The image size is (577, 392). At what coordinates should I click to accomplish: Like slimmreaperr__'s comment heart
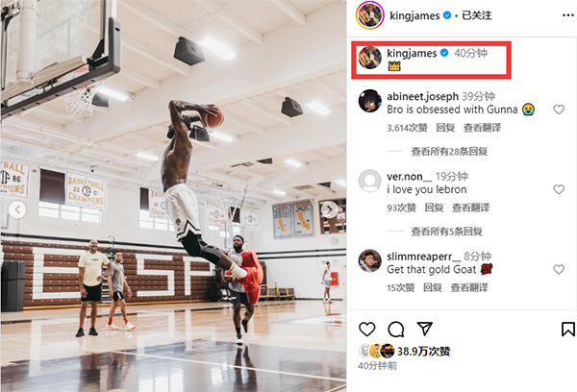(x=559, y=270)
